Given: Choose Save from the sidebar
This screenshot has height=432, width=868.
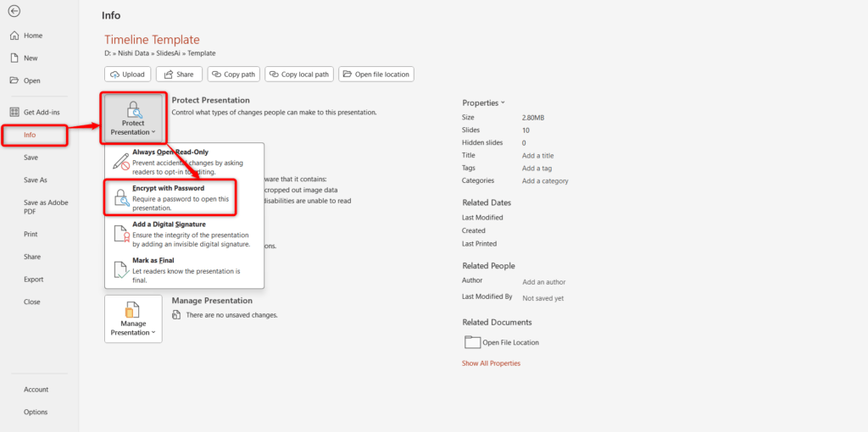Looking at the screenshot, I should point(31,158).
